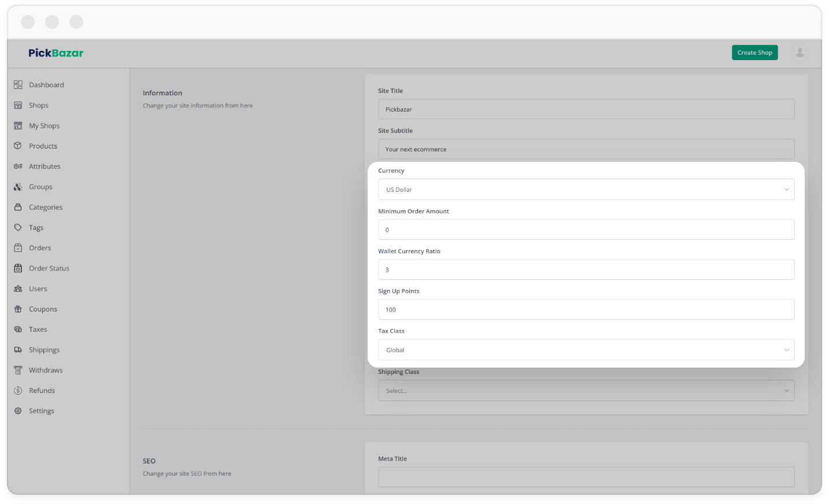The image size is (829, 504).
Task: Open the Currency dropdown showing US Dollar
Action: 586,189
